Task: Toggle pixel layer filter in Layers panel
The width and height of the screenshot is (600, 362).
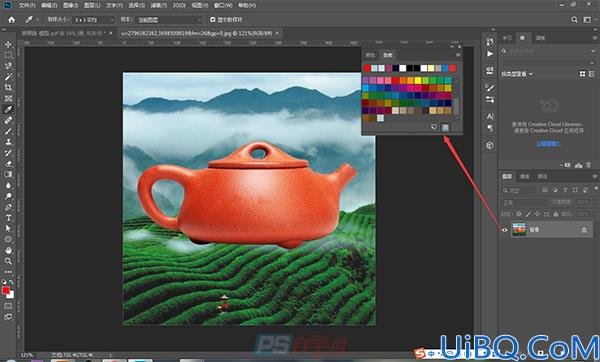Action: click(x=545, y=190)
